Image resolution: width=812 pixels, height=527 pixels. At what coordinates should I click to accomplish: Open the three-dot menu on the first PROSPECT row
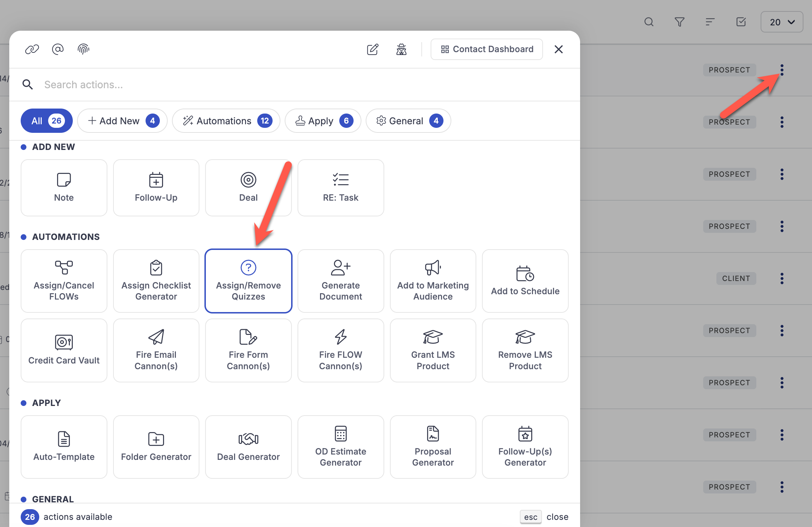pos(782,70)
